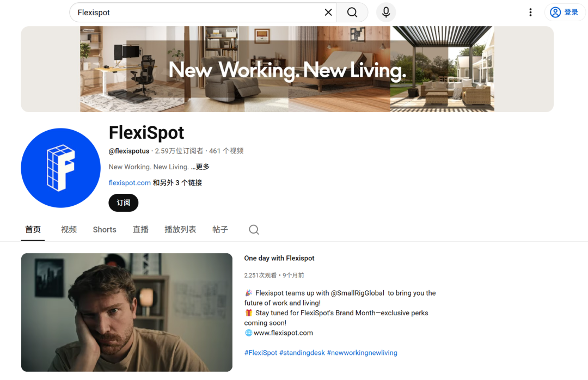
Task: Open the Shorts tab
Action: 105,230
